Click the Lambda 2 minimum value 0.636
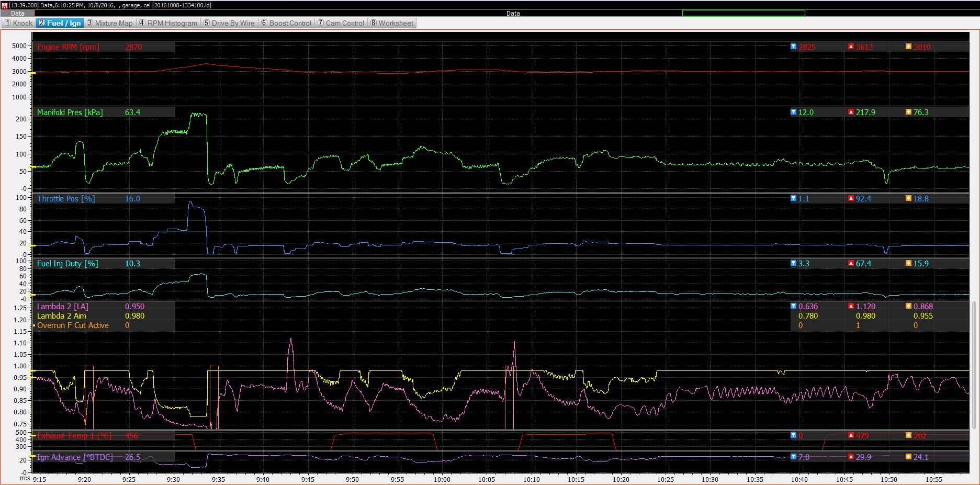The height and width of the screenshot is (485, 980). pos(808,306)
